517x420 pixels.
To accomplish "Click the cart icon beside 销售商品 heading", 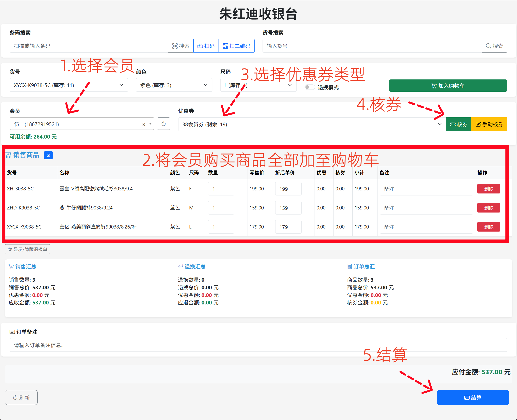I will pos(8,155).
